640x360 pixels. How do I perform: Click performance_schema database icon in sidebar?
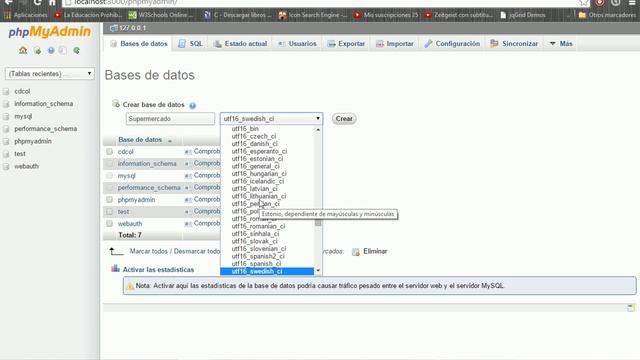point(6,129)
